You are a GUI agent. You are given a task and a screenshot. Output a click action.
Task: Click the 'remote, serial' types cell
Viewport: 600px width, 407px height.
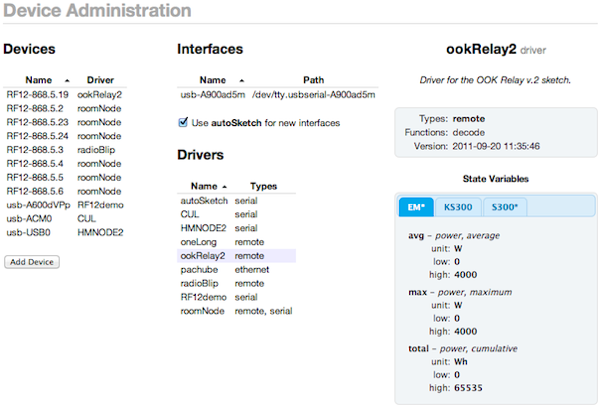263,311
